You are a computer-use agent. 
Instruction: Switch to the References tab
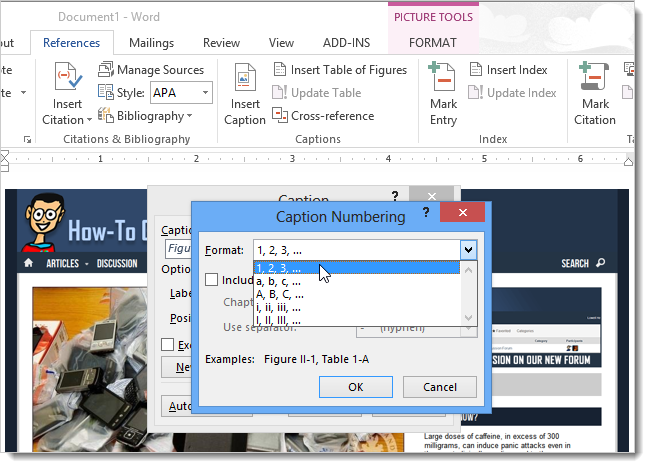pos(71,43)
